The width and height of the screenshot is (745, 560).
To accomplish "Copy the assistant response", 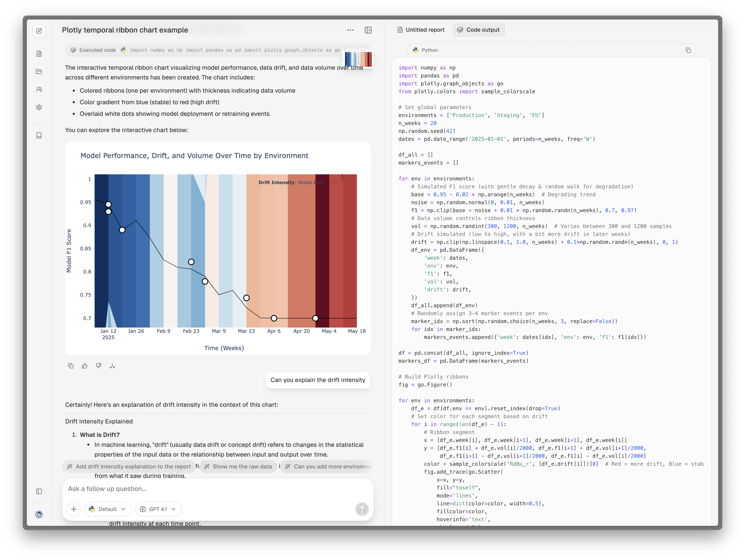I will [x=71, y=366].
